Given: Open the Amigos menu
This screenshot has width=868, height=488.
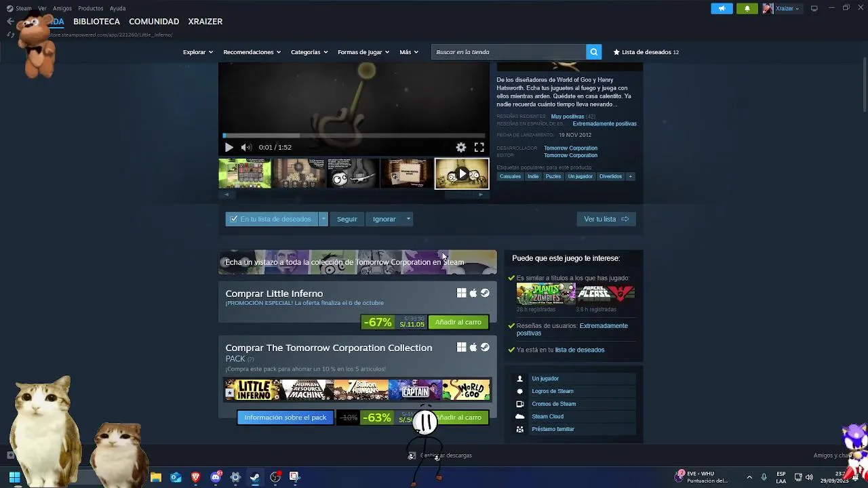Looking at the screenshot, I should click(62, 8).
